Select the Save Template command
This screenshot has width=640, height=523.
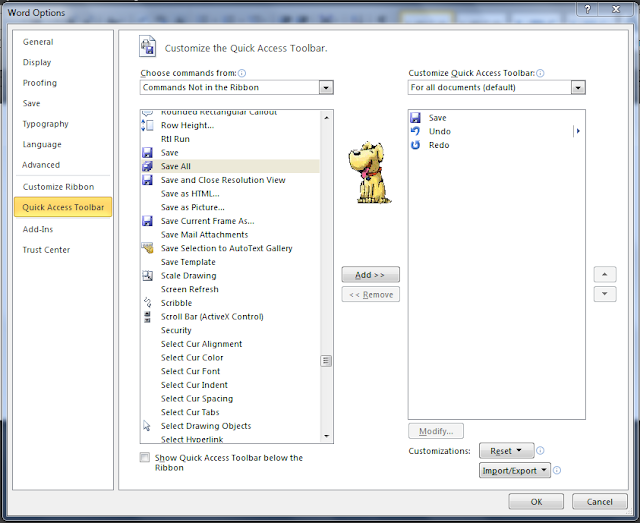pos(230,262)
